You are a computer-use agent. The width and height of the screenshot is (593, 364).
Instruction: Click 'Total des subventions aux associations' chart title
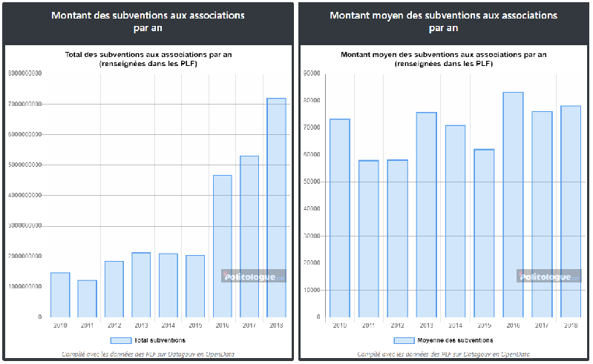(x=147, y=59)
